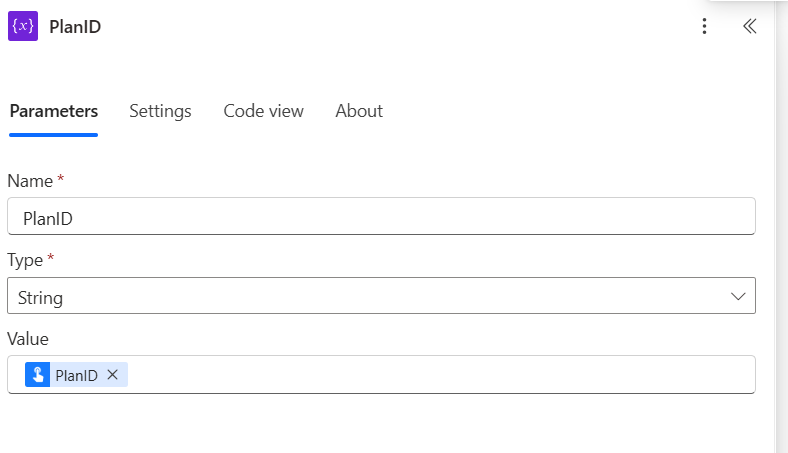Show the Code view tab

(263, 111)
